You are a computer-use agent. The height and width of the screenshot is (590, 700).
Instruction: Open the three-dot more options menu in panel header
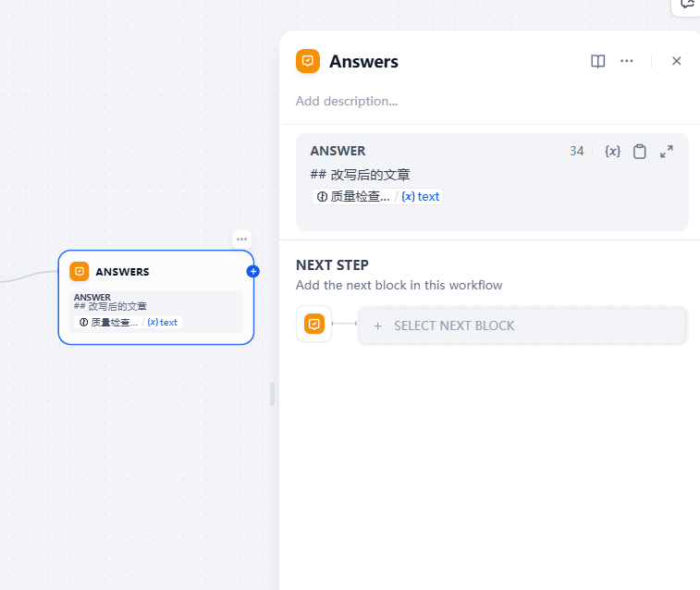(627, 61)
